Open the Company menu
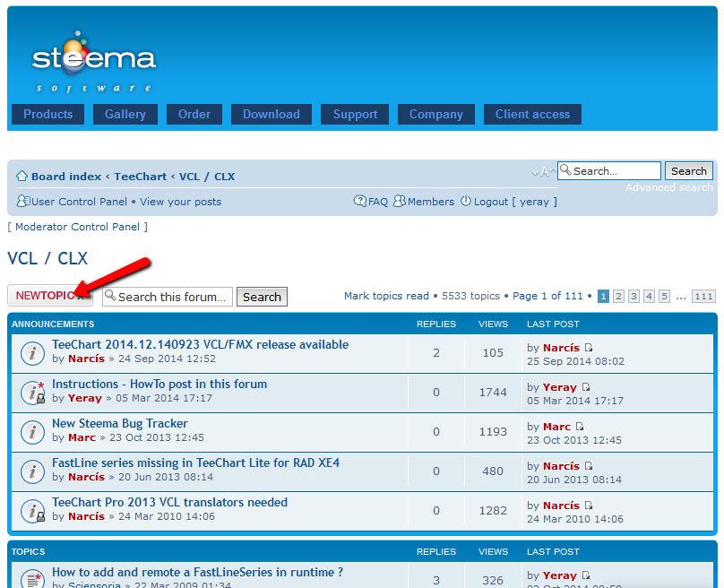724x588 pixels. point(435,114)
